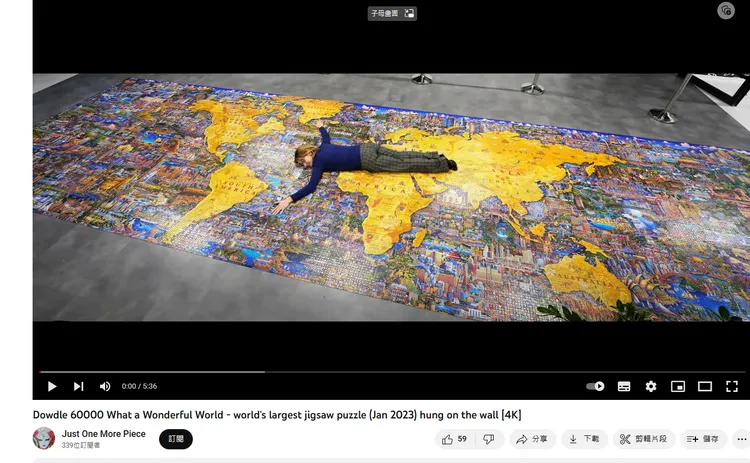
Task: Click the video title Dowdle 60000
Action: [x=277, y=415]
